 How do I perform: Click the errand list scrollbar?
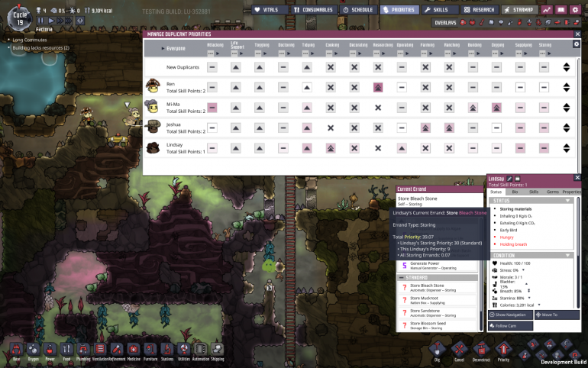point(481,273)
